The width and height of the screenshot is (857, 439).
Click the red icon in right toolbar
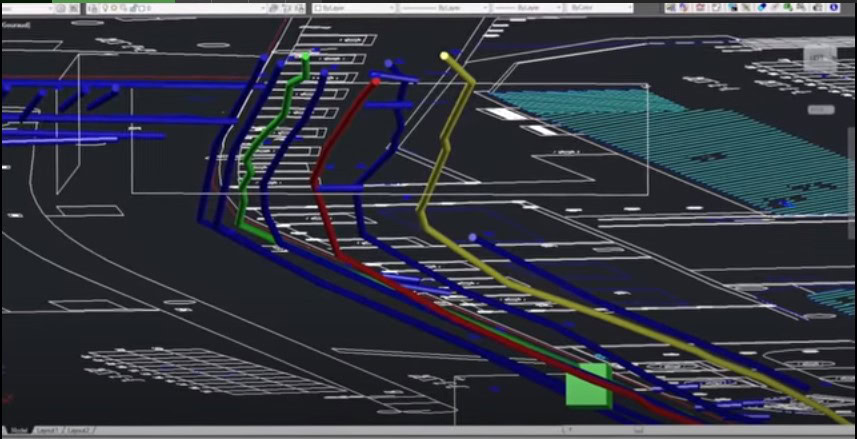pyautogui.click(x=700, y=8)
